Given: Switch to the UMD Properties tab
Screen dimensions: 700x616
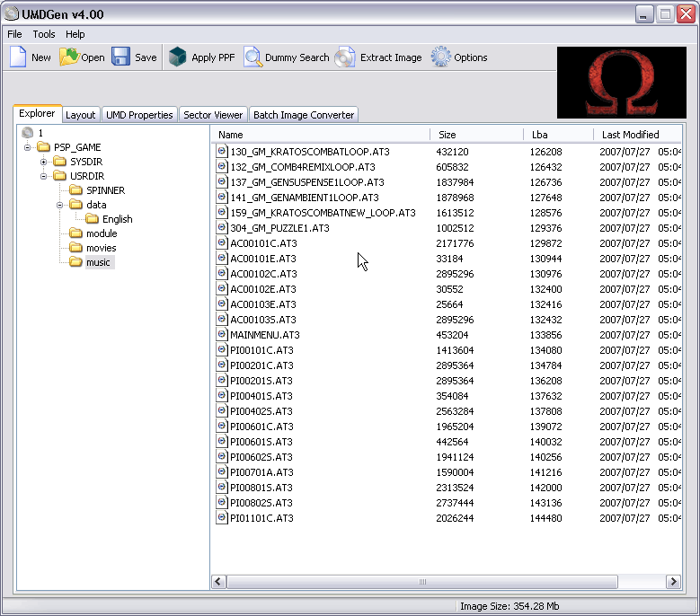Looking at the screenshot, I should point(139,115).
